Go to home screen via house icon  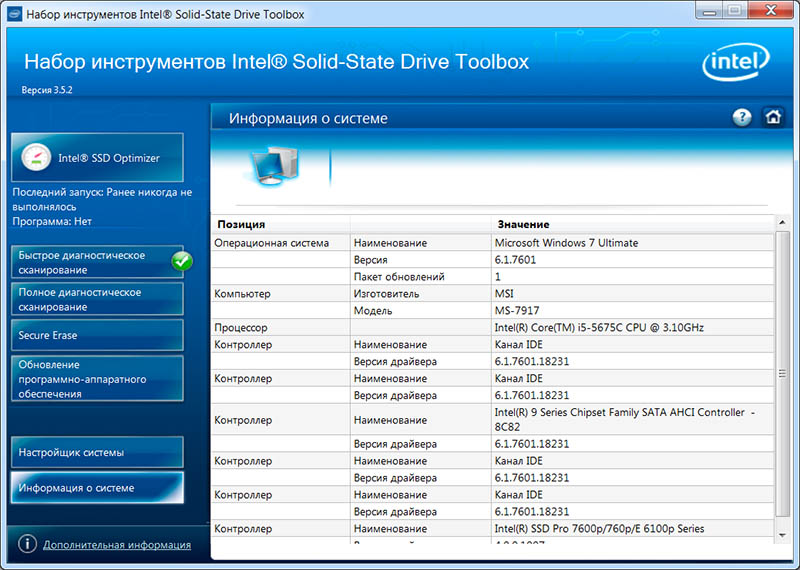773,117
